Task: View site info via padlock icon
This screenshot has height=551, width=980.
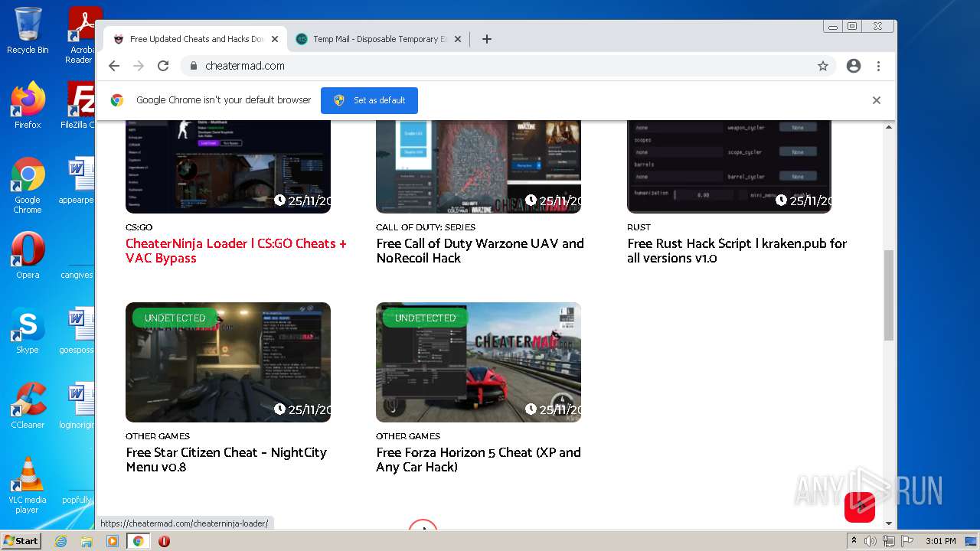Action: tap(193, 66)
